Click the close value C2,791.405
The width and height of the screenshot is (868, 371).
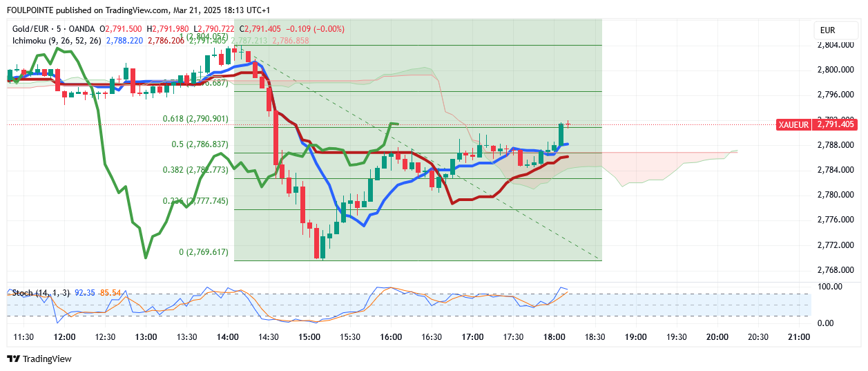point(262,29)
